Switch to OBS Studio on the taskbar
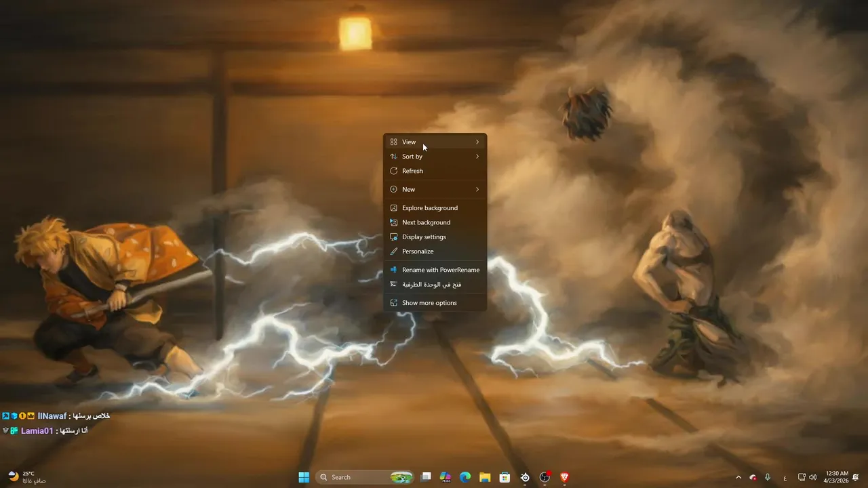This screenshot has height=488, width=868. coord(545,477)
